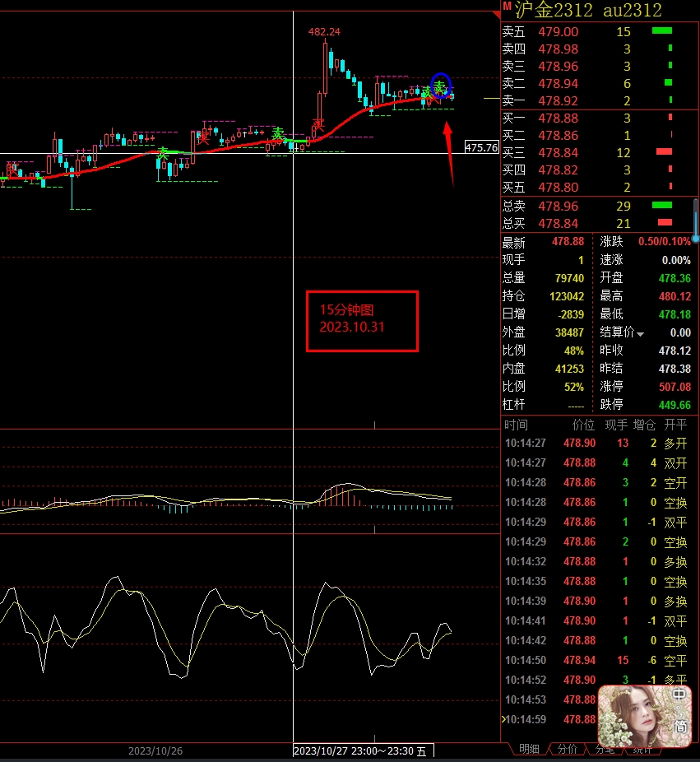This screenshot has height=762, width=700.
Task: Open the 结算价 dropdown arrow
Action: [640, 334]
